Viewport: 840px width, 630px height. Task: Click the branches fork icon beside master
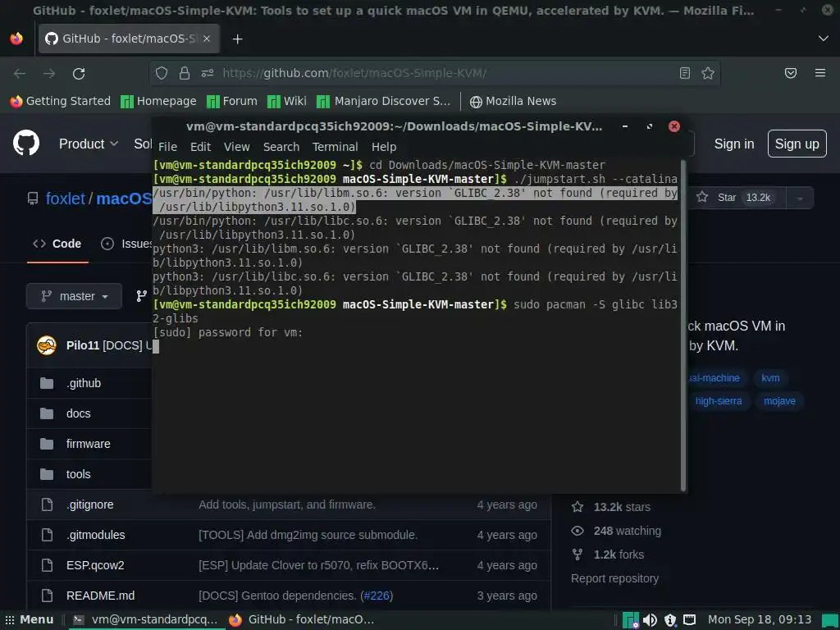[141, 296]
